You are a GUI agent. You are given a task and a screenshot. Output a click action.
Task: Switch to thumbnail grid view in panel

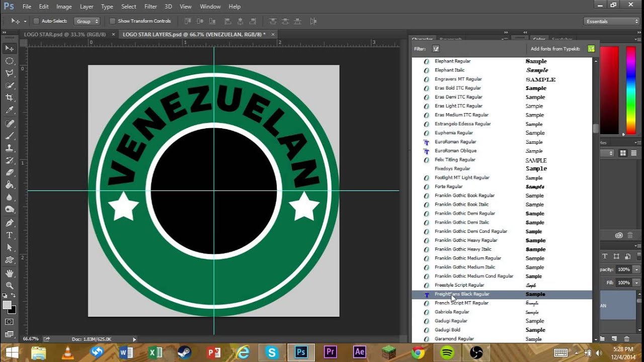tap(623, 153)
